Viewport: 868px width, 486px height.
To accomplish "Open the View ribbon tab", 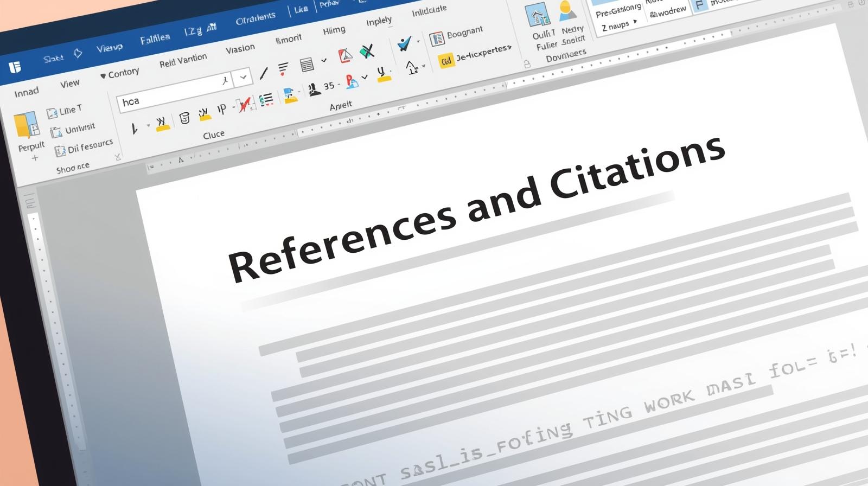I will [69, 84].
